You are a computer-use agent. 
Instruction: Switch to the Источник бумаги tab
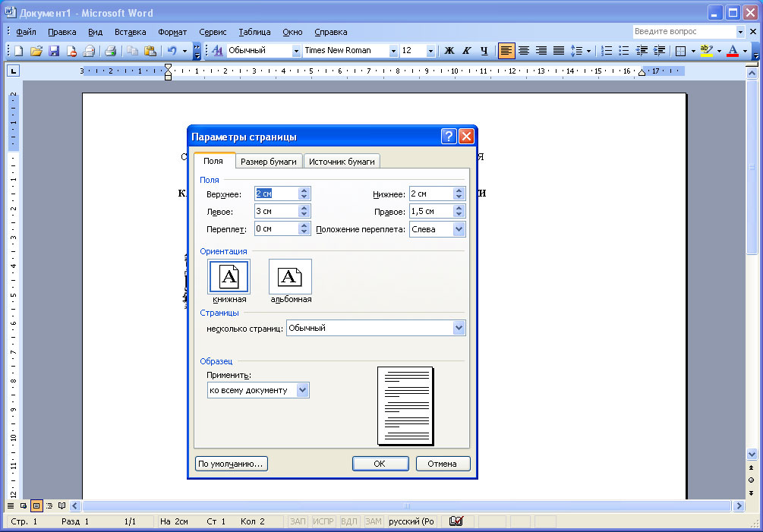click(x=342, y=162)
